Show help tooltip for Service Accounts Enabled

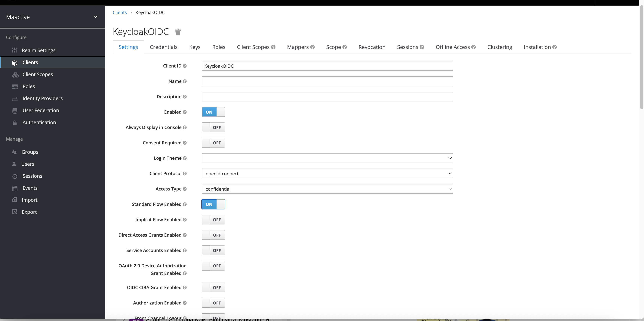[x=185, y=250]
